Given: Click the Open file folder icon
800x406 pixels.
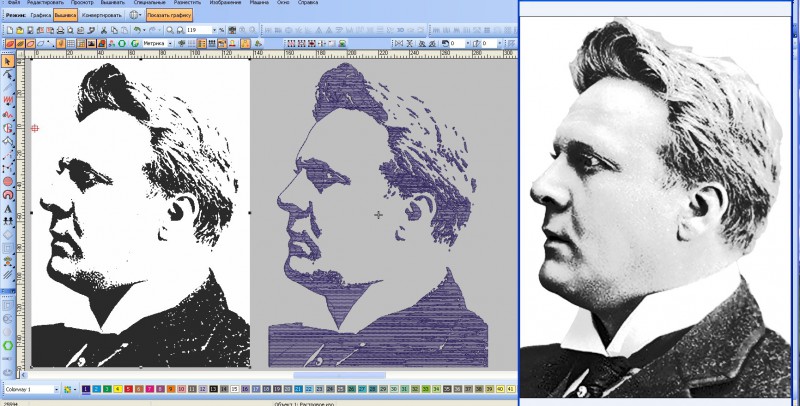Looking at the screenshot, I should 20,31.
